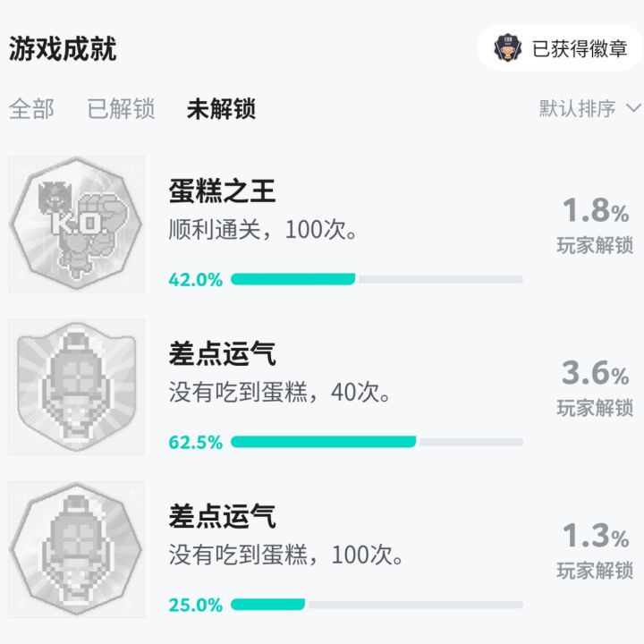
Task: Click the 1.8% 玩家解锁 statistic
Action: tap(595, 225)
